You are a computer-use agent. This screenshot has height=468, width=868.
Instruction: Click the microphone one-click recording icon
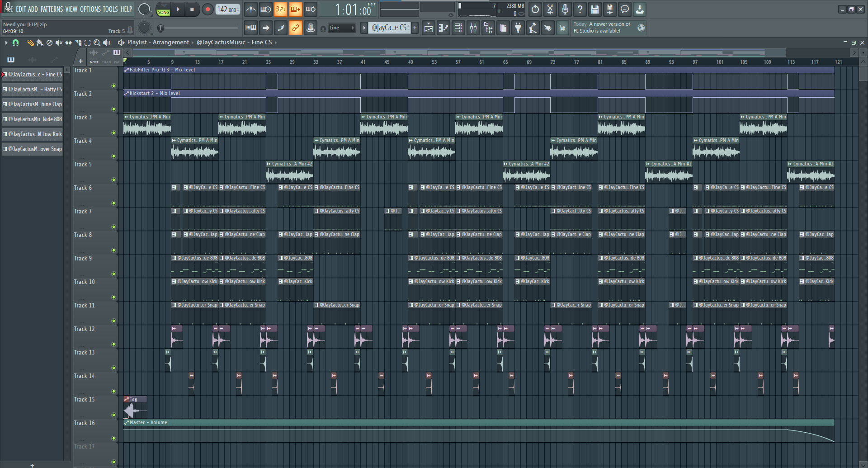(565, 9)
